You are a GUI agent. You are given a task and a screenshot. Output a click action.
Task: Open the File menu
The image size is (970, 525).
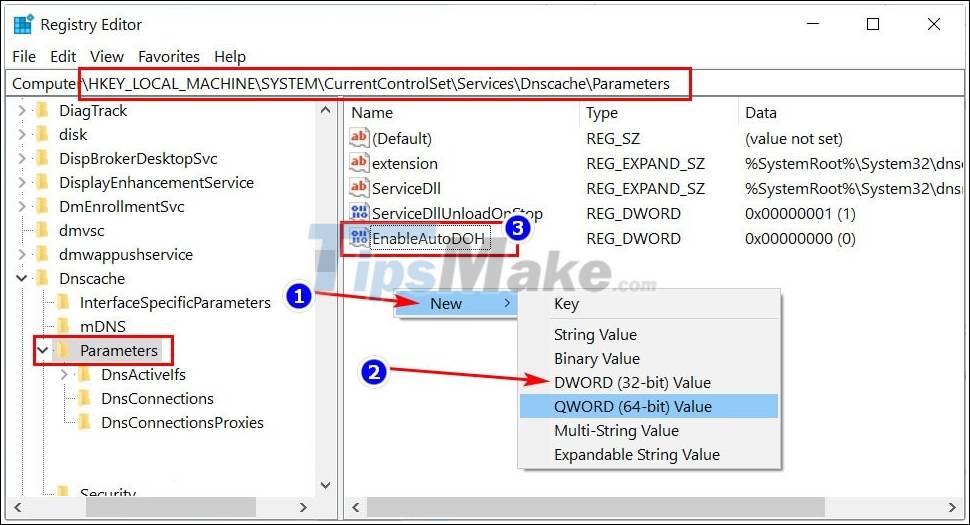pyautogui.click(x=24, y=57)
